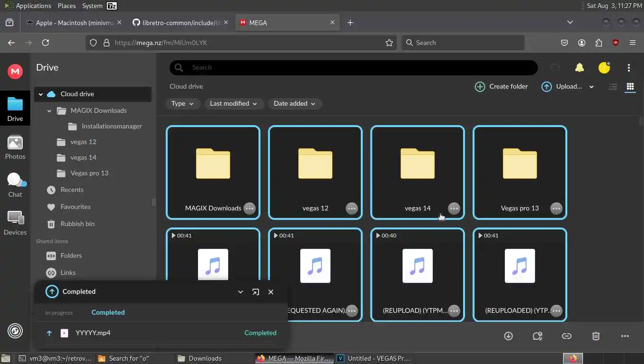Open the System menu
Screen dimensions: 644x364
click(x=92, y=6)
